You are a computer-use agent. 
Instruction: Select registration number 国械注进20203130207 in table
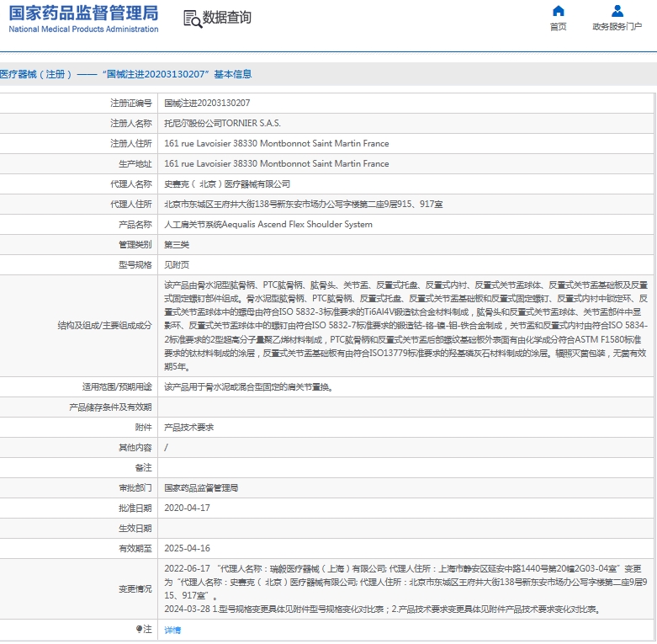tap(207, 104)
